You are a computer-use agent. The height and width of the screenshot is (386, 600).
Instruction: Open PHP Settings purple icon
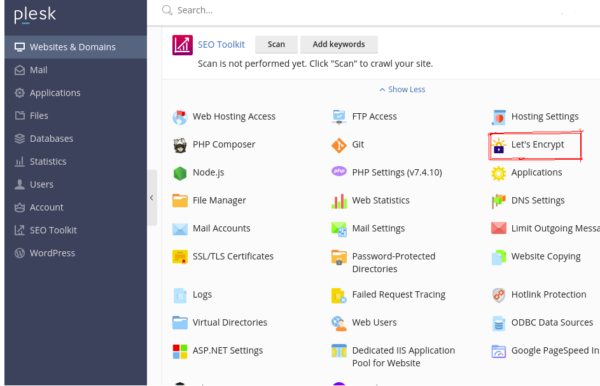point(339,171)
